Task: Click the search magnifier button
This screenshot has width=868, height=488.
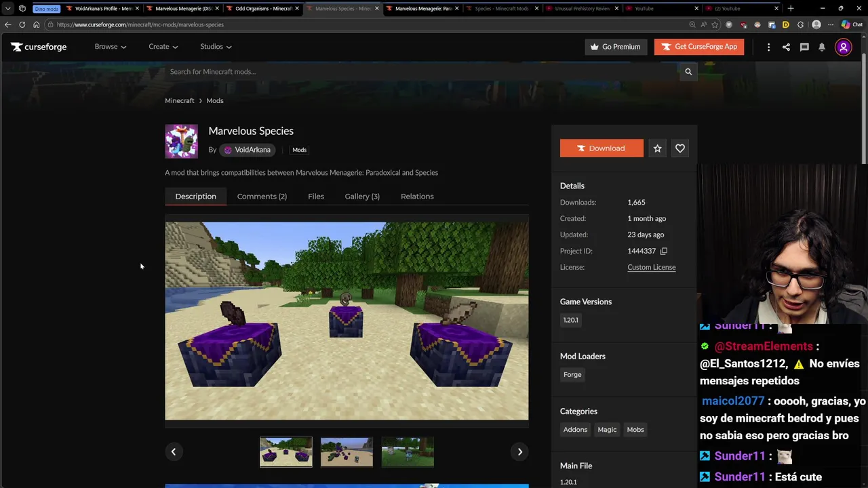Action: pos(688,72)
